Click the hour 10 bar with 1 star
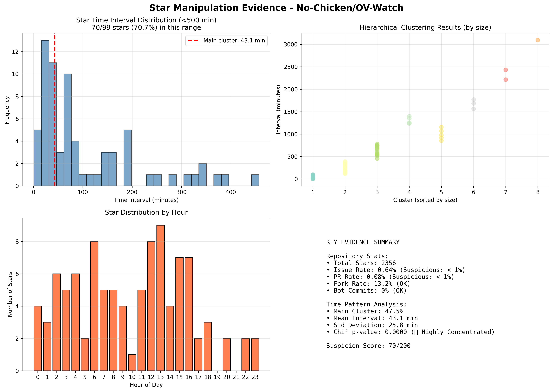553x392 pixels. [132, 363]
